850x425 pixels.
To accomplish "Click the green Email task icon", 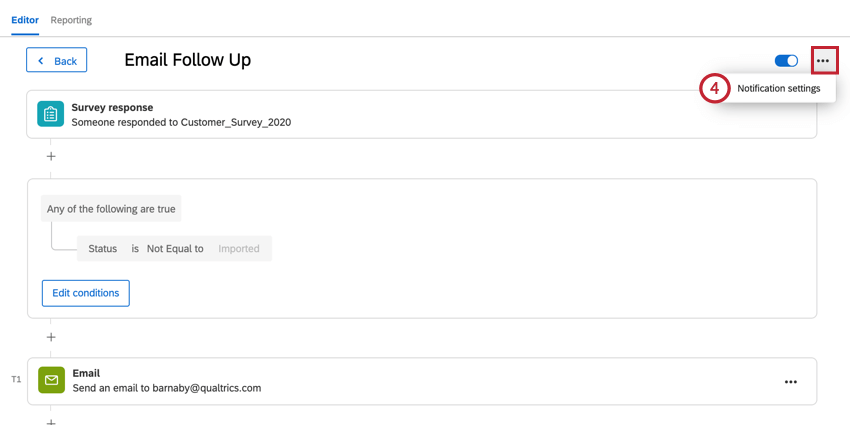I will pyautogui.click(x=51, y=381).
